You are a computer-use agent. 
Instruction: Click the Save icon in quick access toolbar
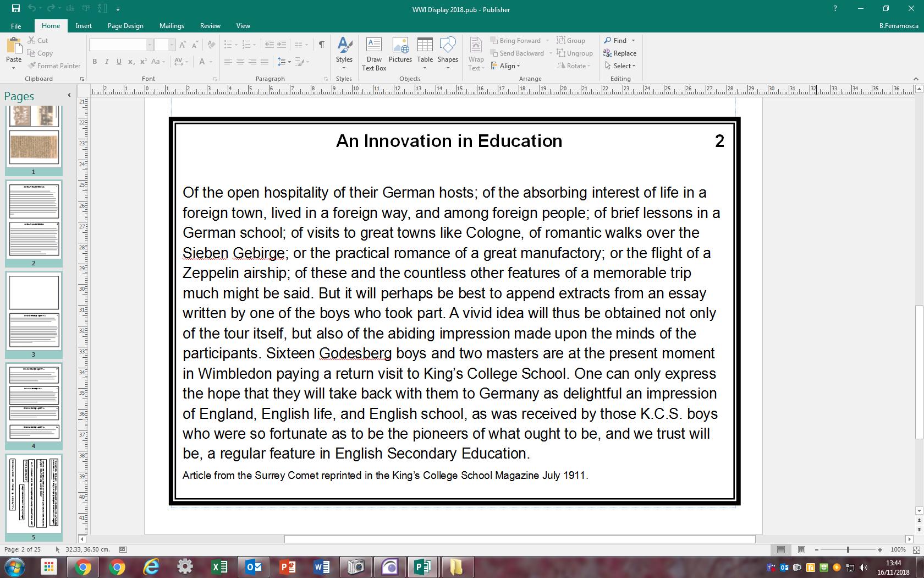point(15,9)
